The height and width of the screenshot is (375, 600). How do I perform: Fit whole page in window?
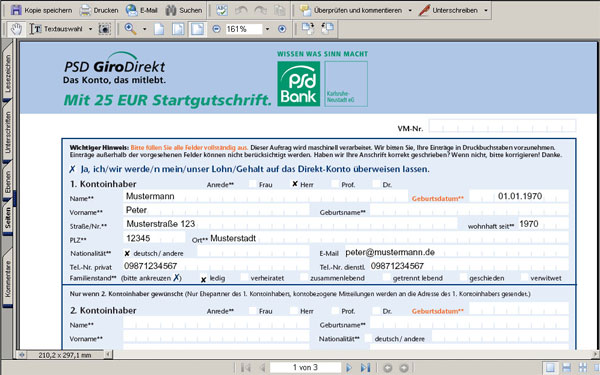click(178, 29)
